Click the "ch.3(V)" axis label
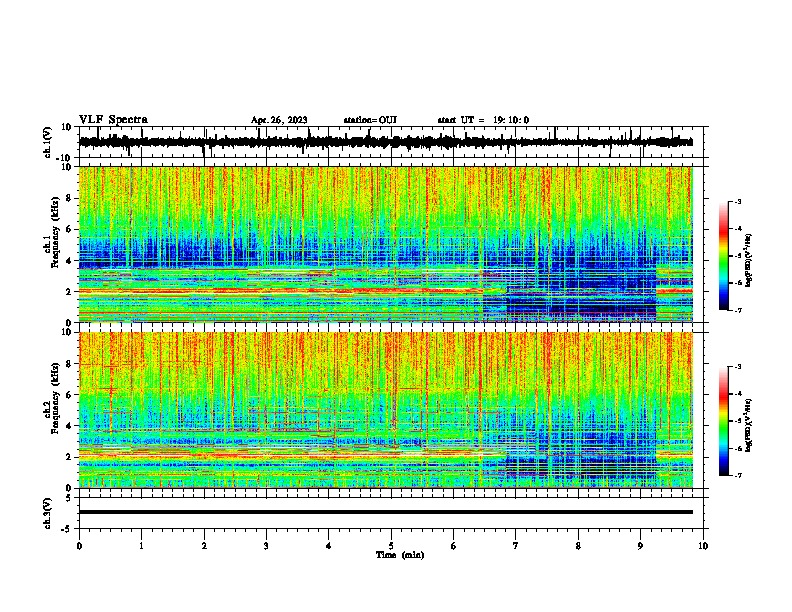 click(47, 513)
